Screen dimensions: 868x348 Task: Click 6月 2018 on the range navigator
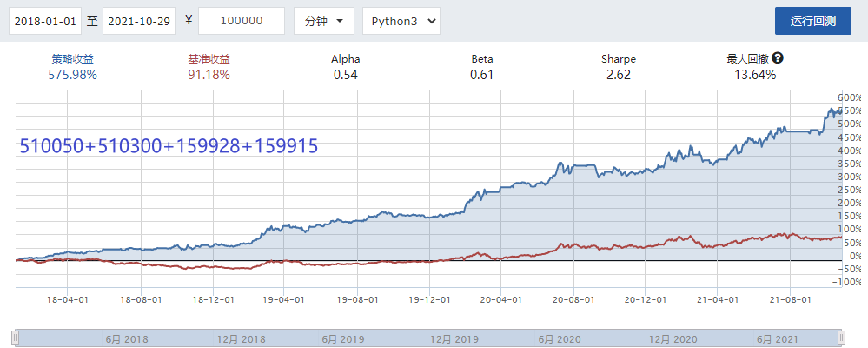coord(128,338)
